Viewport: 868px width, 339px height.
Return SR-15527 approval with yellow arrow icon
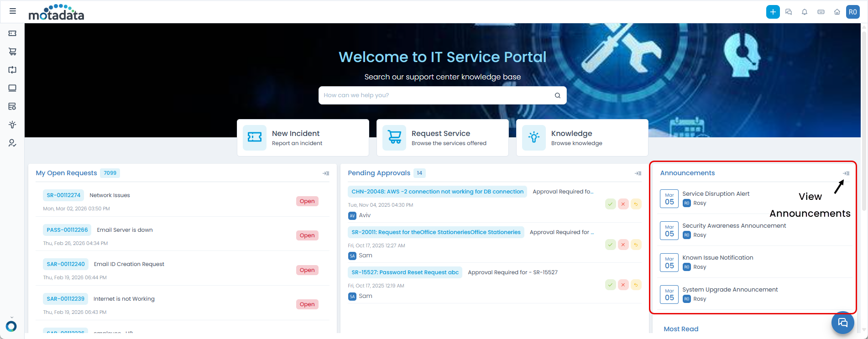click(x=636, y=285)
